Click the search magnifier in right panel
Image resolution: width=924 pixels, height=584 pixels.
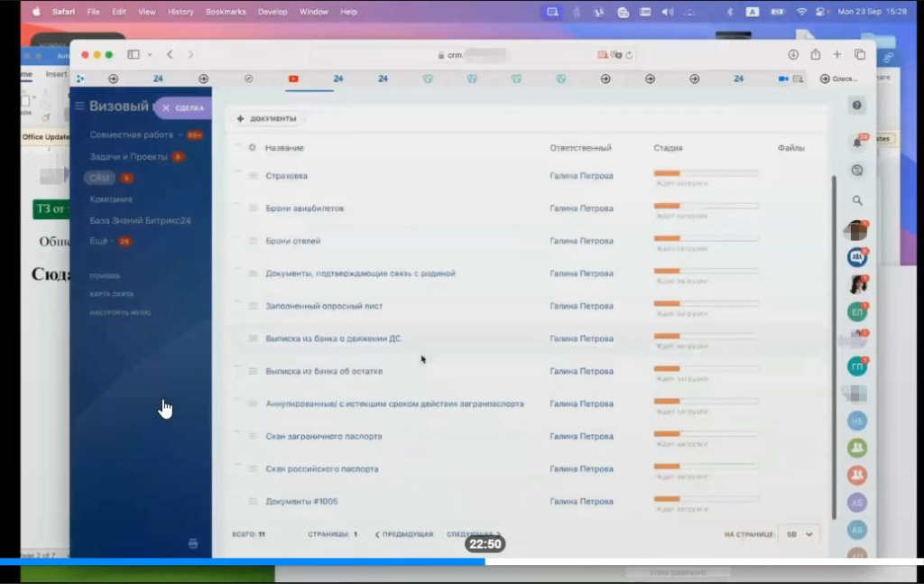[856, 200]
